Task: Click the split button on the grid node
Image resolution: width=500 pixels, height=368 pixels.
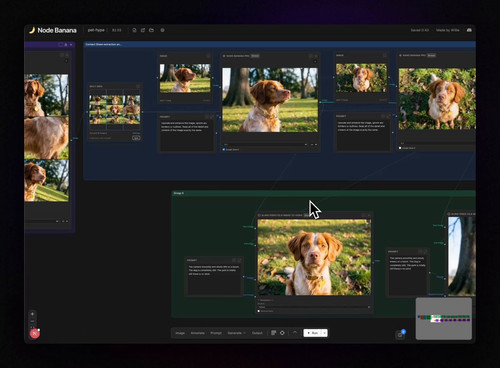Action: coord(136,138)
